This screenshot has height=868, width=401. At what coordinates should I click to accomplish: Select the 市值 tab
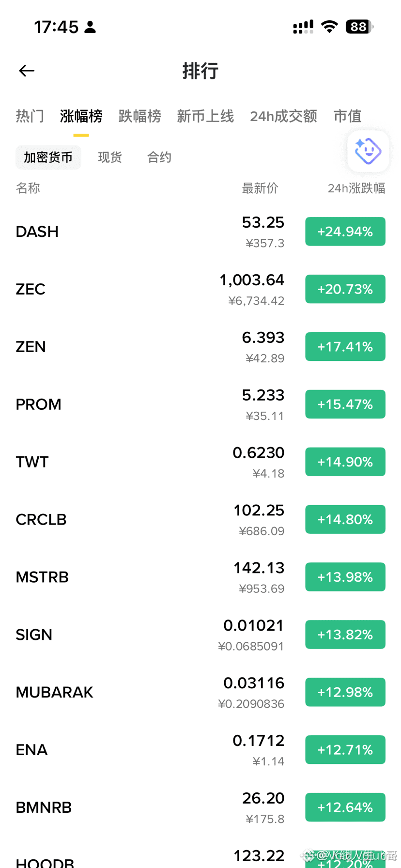tap(347, 116)
